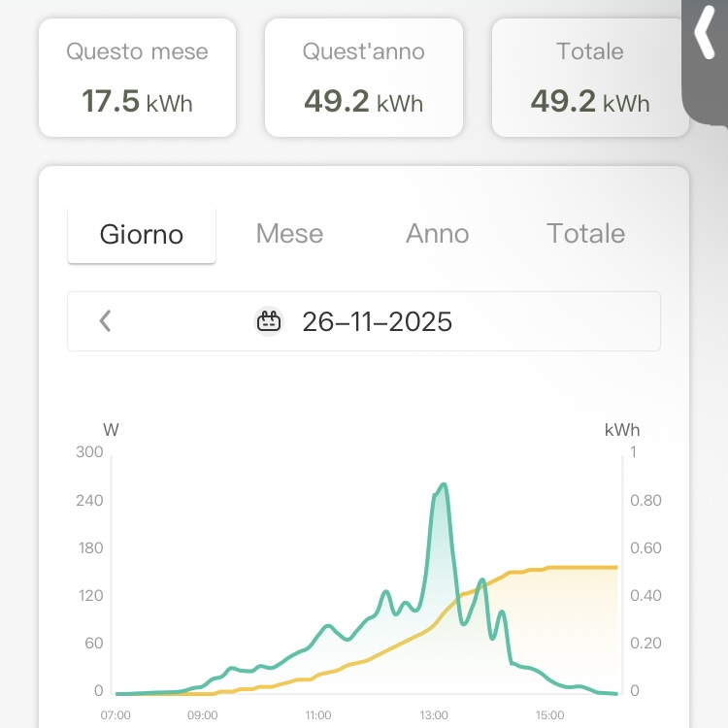Open the Quest'anno summary card
The width and height of the screenshot is (728, 728).
pyautogui.click(x=364, y=78)
